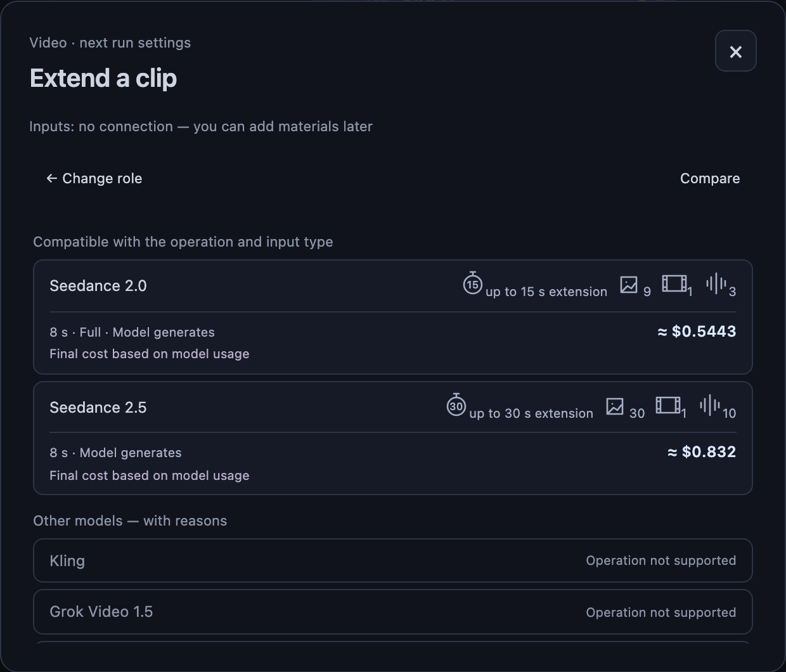Open the Compare view
Screen dimensions: 786x672
point(710,179)
